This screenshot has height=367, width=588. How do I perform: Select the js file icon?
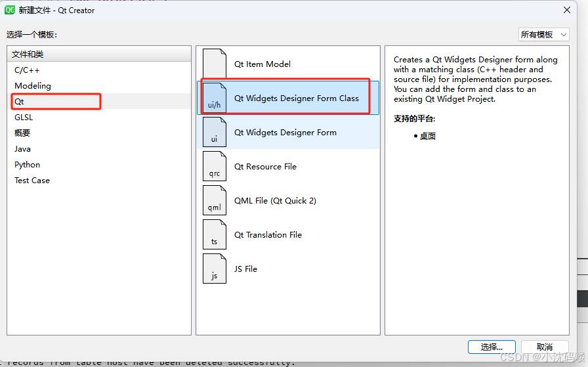[215, 269]
